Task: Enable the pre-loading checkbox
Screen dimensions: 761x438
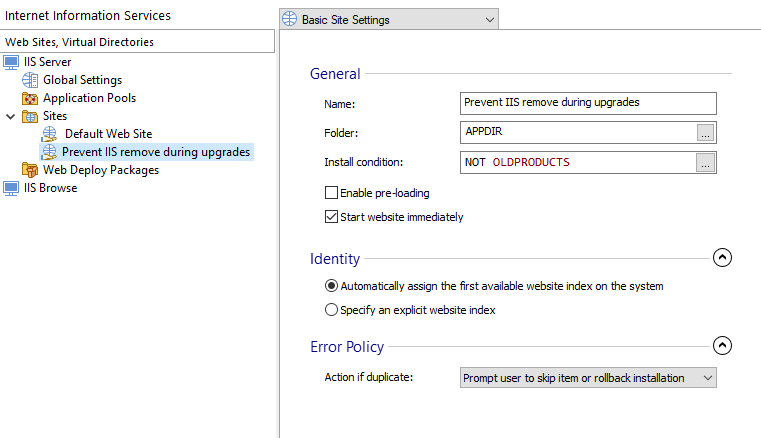Action: click(331, 193)
